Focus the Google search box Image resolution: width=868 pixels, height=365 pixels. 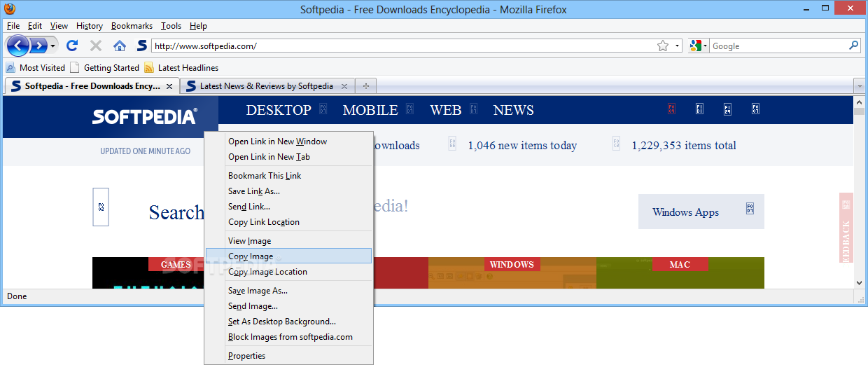[778, 46]
